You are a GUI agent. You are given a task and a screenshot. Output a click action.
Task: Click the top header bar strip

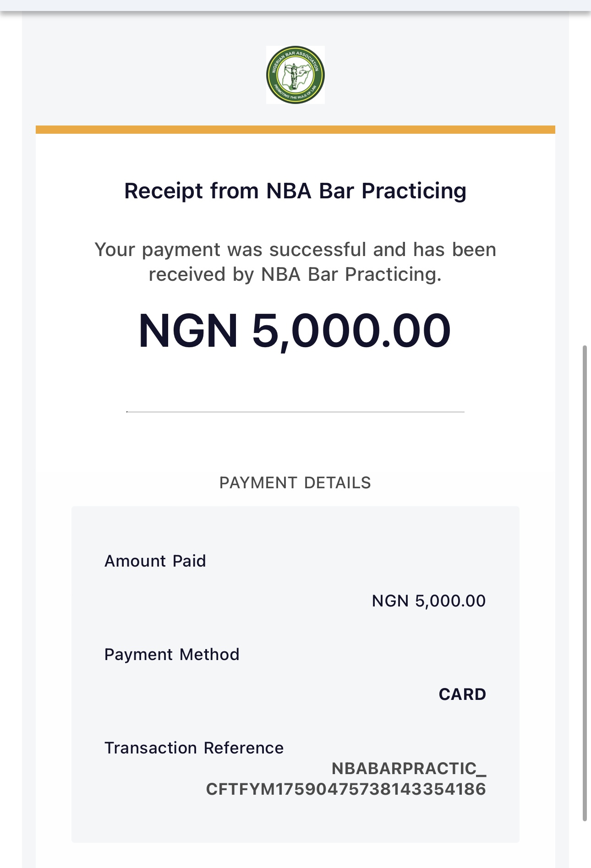pyautogui.click(x=295, y=5)
